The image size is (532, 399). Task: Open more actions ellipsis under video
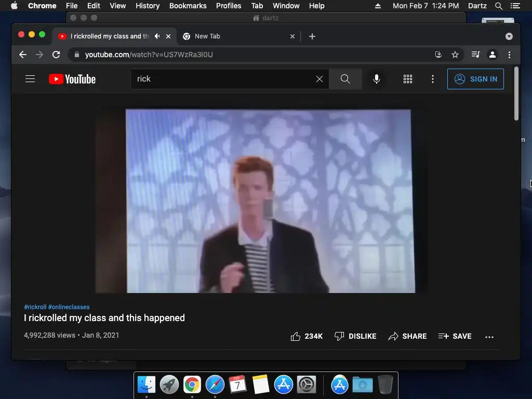[489, 337]
